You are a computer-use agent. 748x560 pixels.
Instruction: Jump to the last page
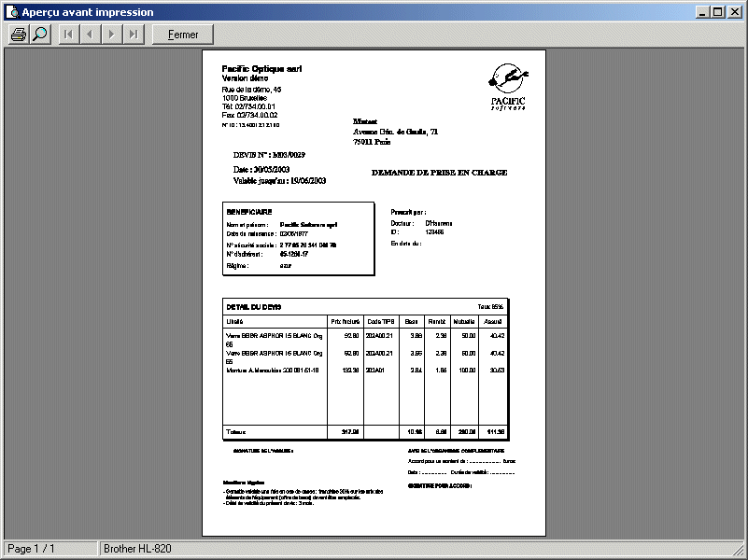tap(134, 35)
